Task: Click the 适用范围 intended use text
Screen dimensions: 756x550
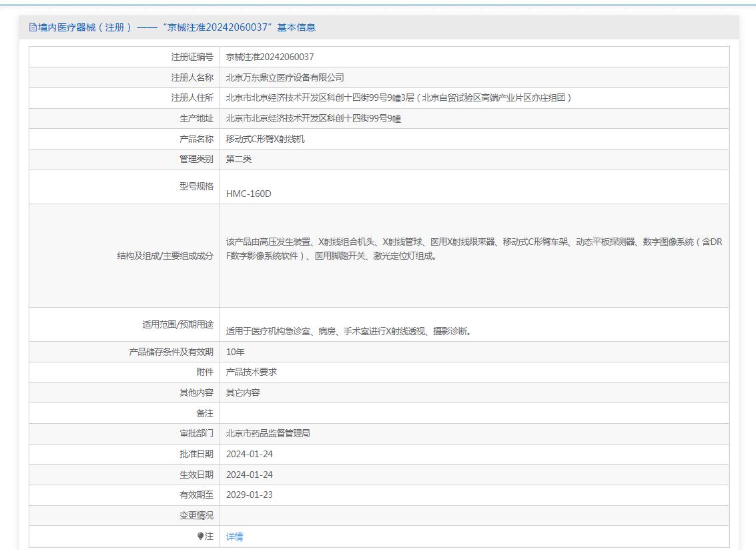Action: click(348, 331)
